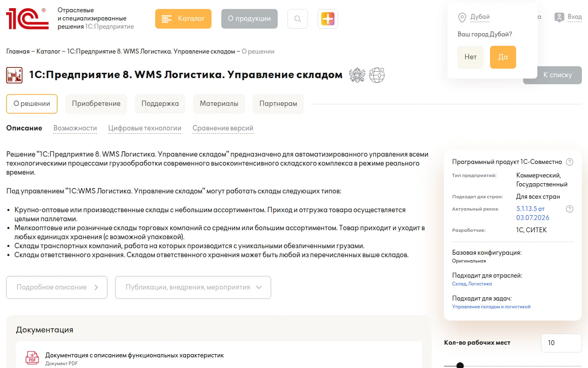Click the Кол-во рабочих мест input field
Screen dimensions: 588x368
click(561, 343)
